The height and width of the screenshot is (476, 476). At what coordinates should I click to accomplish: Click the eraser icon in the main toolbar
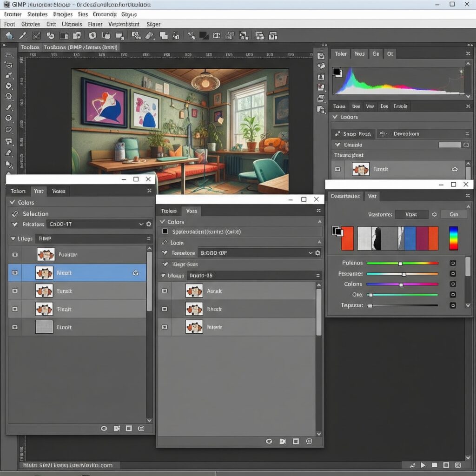150,36
